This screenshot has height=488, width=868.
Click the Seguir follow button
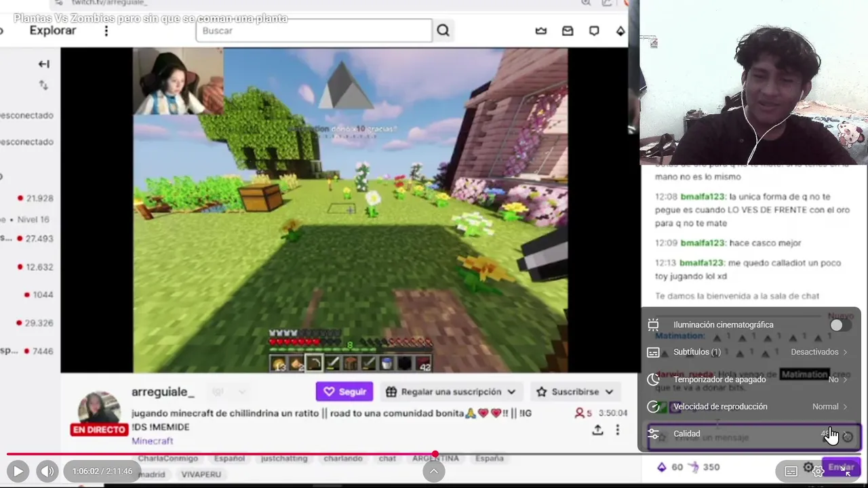344,392
